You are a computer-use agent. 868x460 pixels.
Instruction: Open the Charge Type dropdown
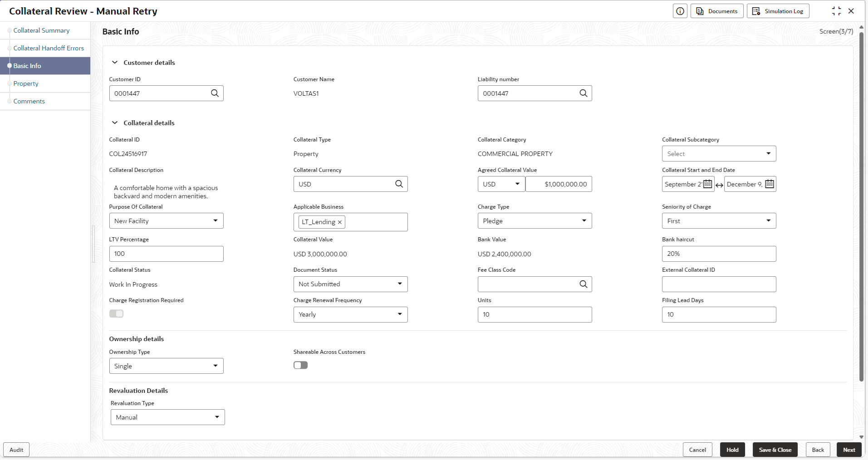point(535,220)
